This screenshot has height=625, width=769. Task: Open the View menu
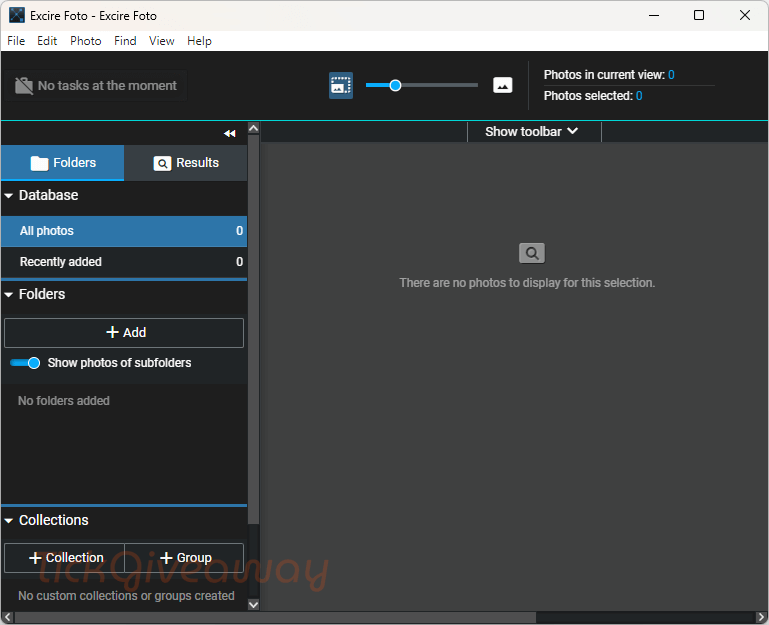(161, 41)
